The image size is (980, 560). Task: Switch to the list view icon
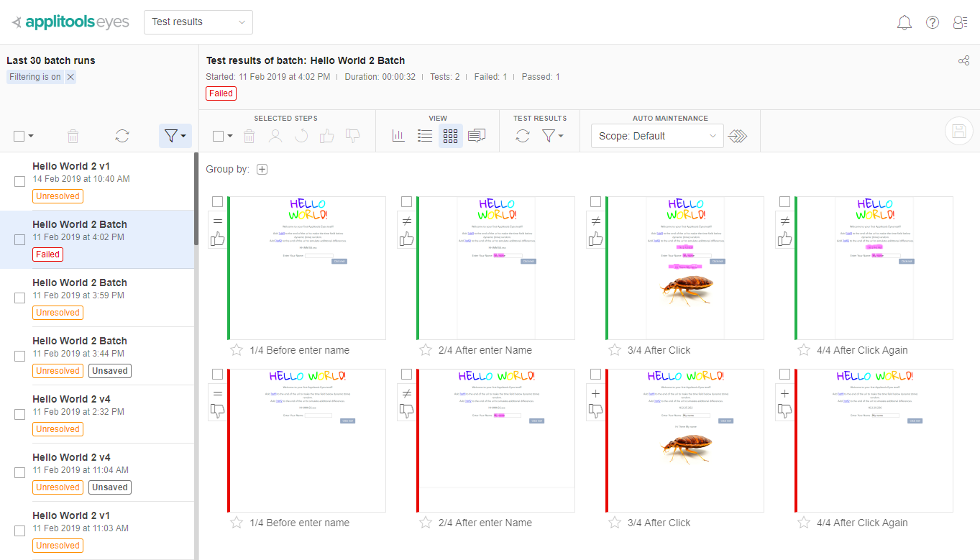[x=425, y=136]
